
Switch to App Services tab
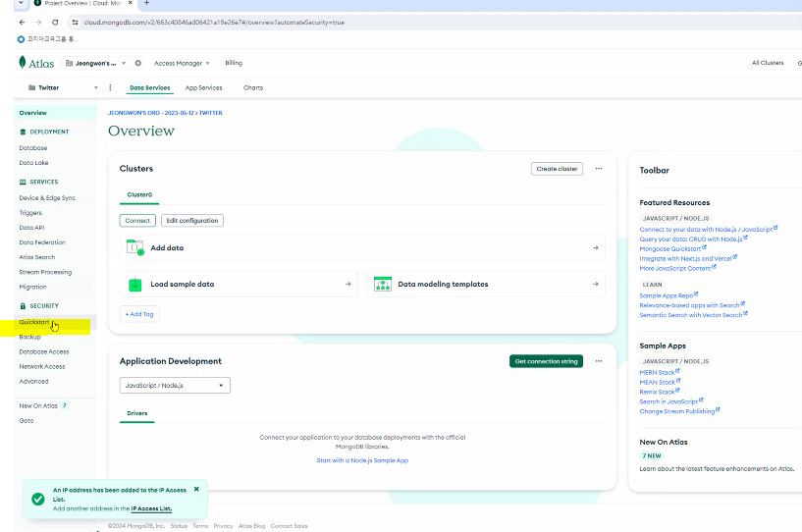[x=203, y=88]
